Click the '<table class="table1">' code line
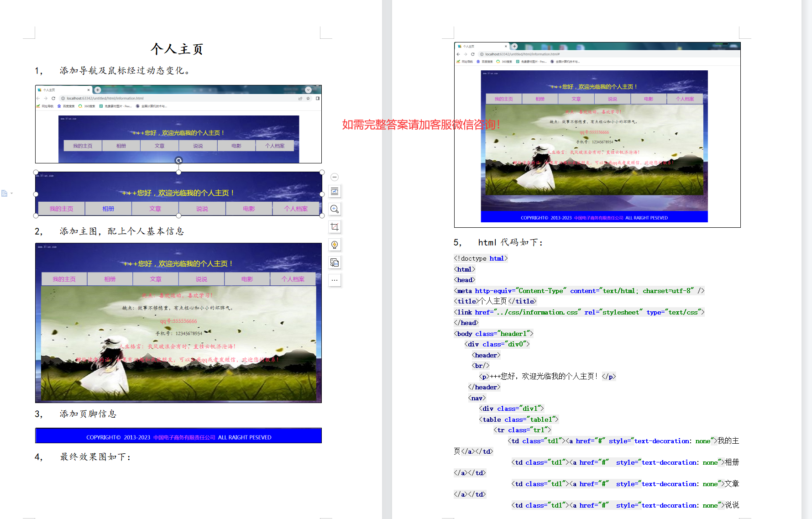The width and height of the screenshot is (812, 519). [x=519, y=419]
